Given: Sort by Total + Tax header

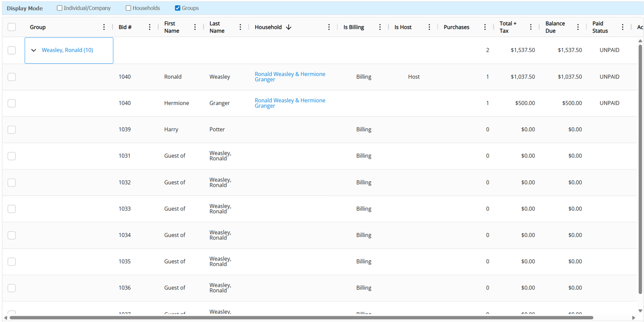Looking at the screenshot, I should click(x=508, y=27).
